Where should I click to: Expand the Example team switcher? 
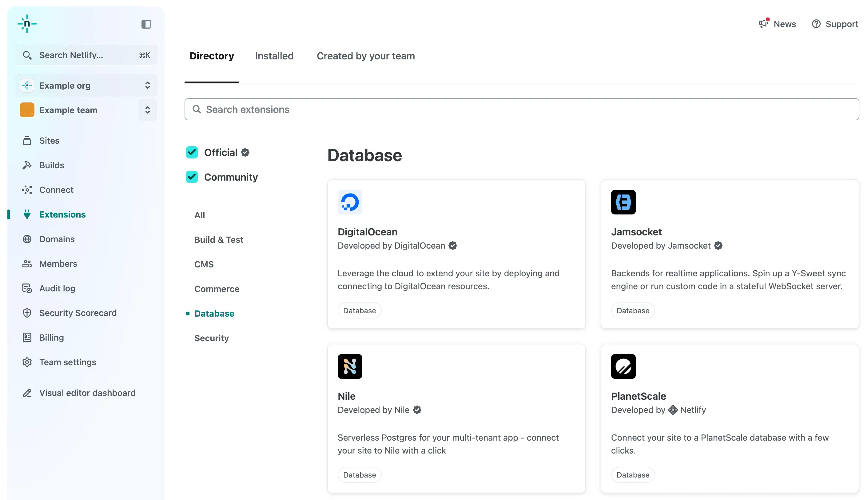point(147,110)
